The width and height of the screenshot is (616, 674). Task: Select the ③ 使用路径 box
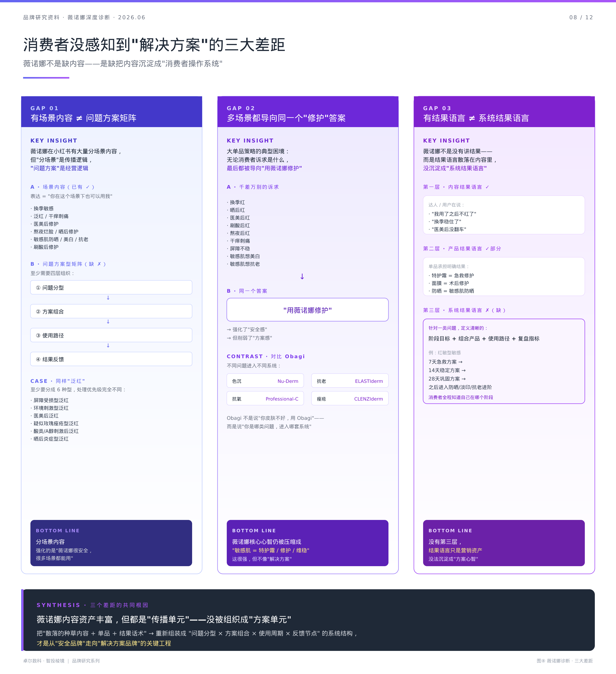pos(111,335)
